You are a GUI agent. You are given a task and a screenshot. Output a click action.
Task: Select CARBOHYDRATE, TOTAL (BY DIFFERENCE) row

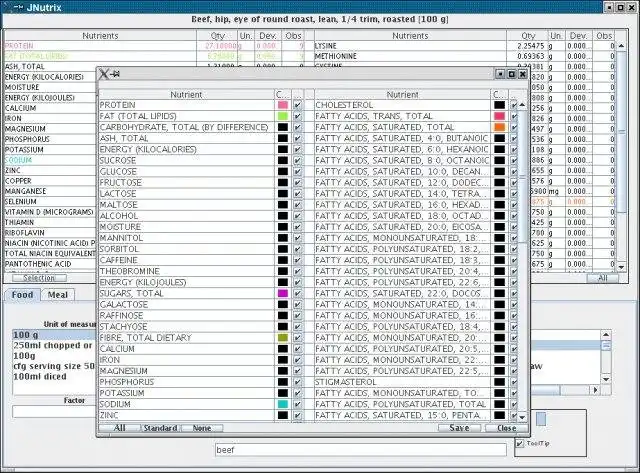186,127
